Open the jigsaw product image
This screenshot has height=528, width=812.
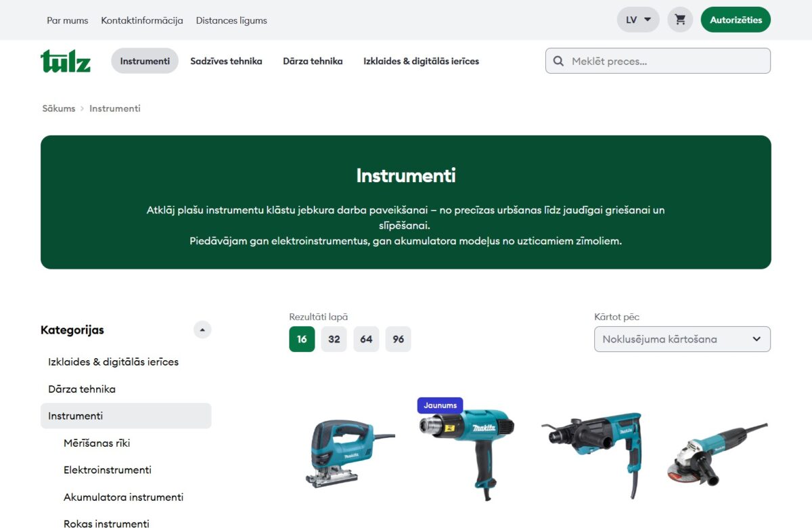(350, 453)
